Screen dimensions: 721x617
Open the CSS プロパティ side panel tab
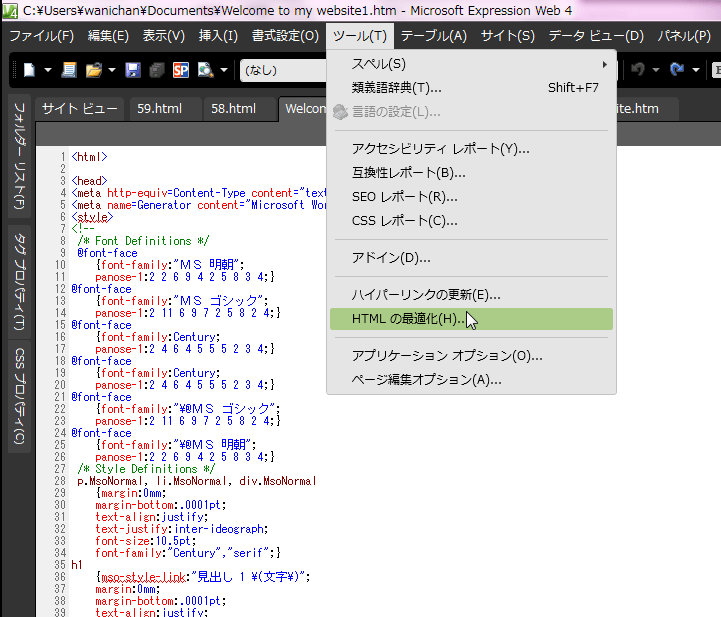coord(20,396)
